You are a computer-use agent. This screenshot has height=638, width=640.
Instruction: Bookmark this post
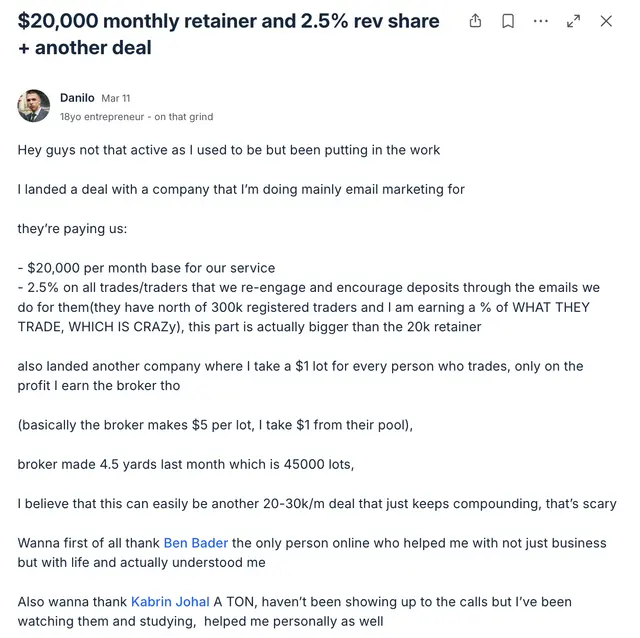coord(508,21)
